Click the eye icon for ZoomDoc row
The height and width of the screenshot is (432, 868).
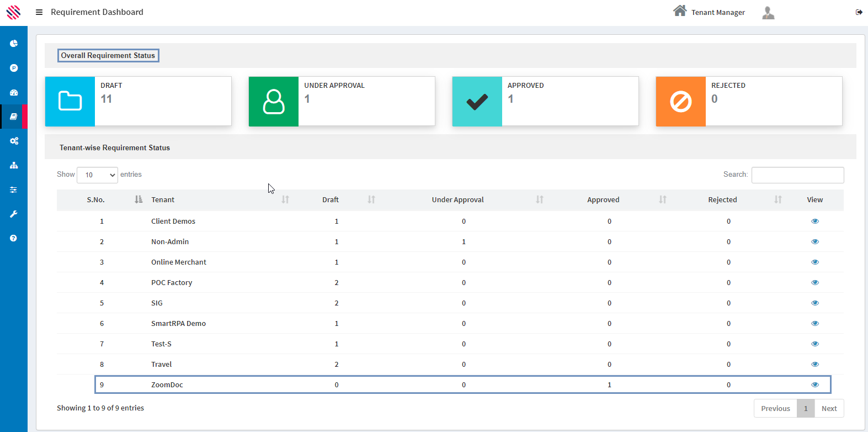pyautogui.click(x=814, y=384)
